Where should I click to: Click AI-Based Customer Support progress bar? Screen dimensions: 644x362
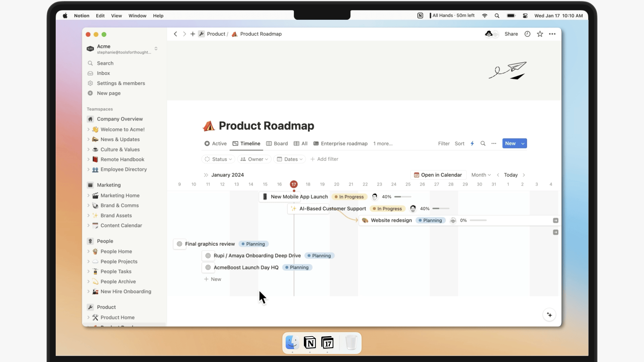(x=441, y=208)
